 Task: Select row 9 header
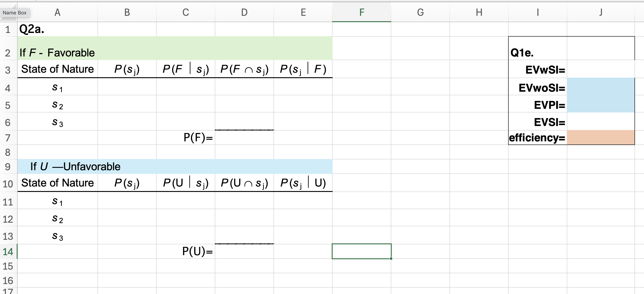pyautogui.click(x=8, y=167)
